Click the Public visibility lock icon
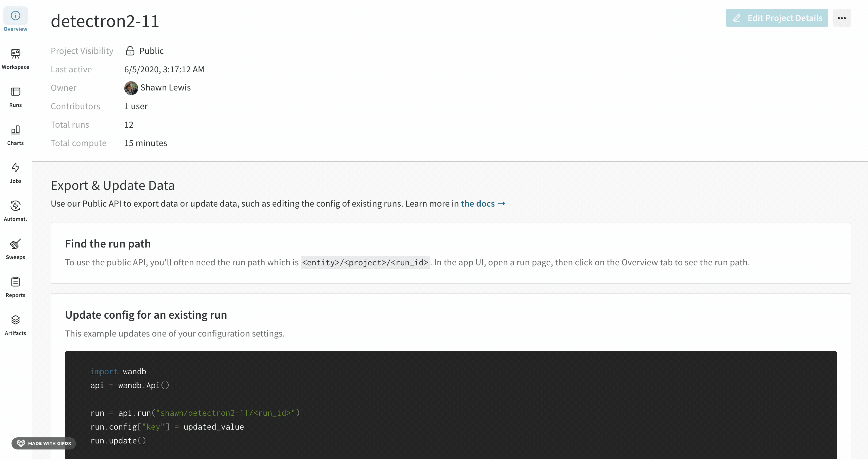Image resolution: width=868 pixels, height=461 pixels. (130, 51)
